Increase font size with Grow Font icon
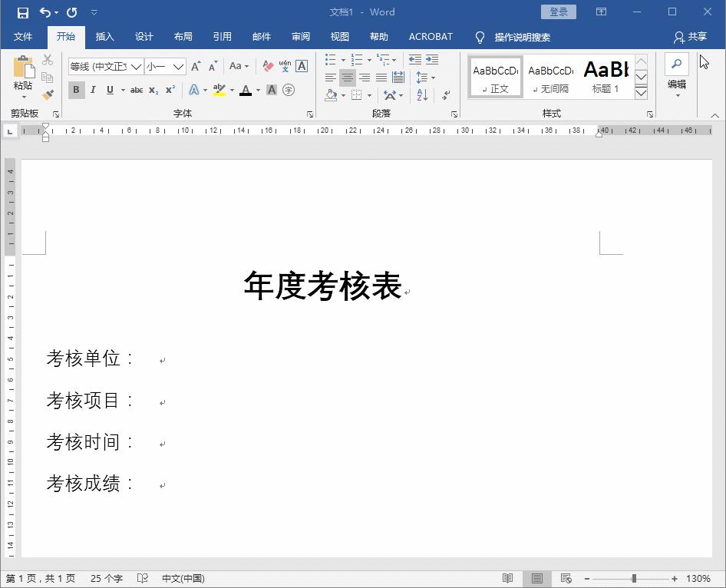The height and width of the screenshot is (588, 726). (197, 66)
